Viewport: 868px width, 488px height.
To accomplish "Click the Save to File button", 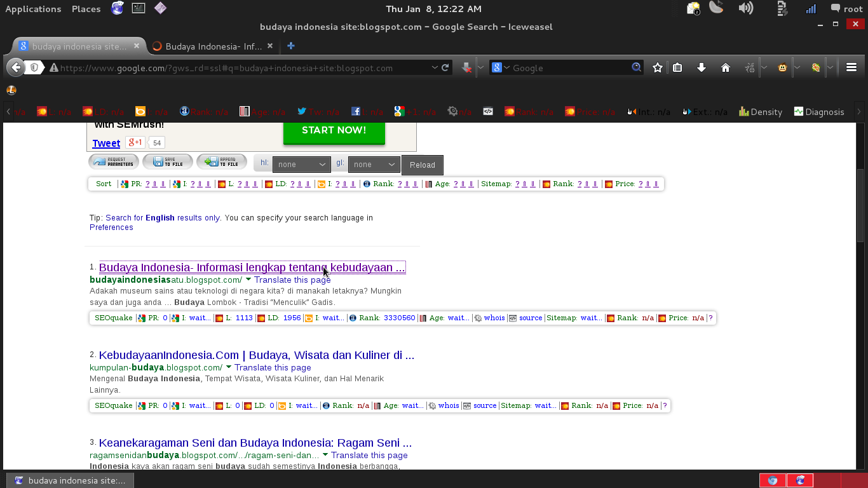I will (168, 162).
